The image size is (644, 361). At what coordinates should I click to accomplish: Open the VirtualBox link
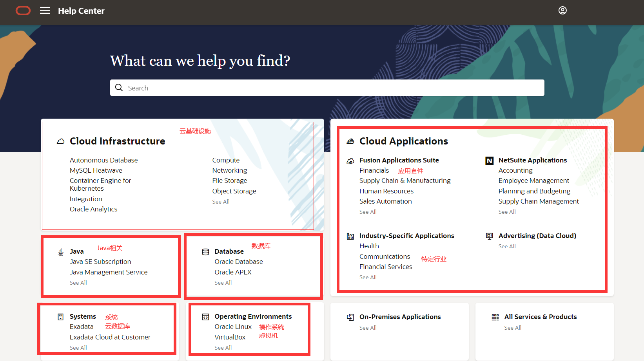230,337
